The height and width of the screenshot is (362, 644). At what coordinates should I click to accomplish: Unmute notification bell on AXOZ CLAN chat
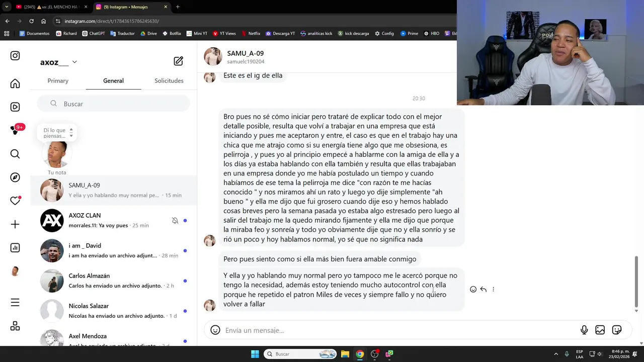coord(175,221)
